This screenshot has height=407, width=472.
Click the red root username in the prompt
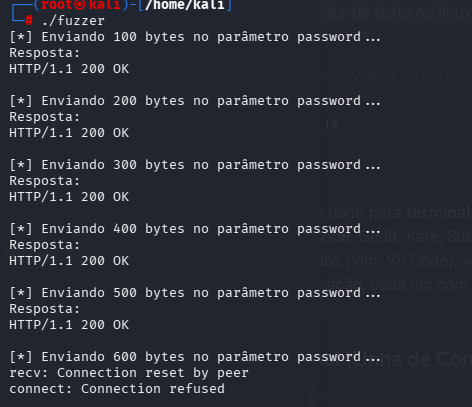click(x=56, y=5)
